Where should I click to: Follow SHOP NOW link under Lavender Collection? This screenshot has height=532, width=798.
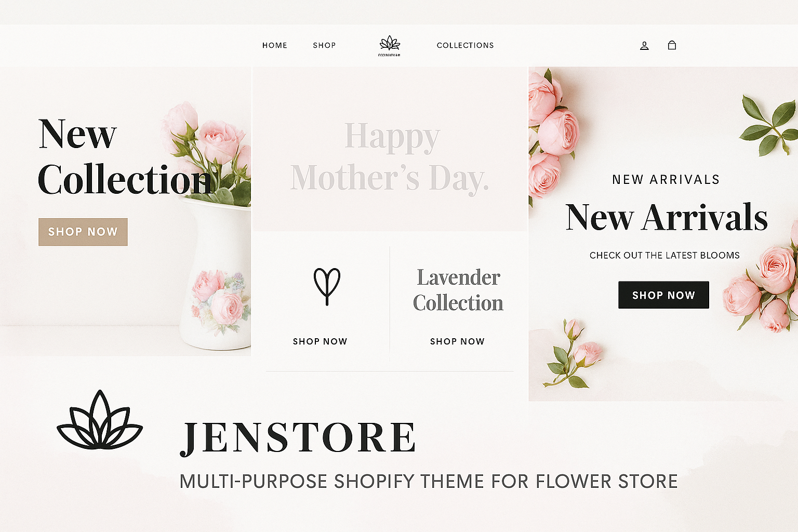pyautogui.click(x=457, y=341)
